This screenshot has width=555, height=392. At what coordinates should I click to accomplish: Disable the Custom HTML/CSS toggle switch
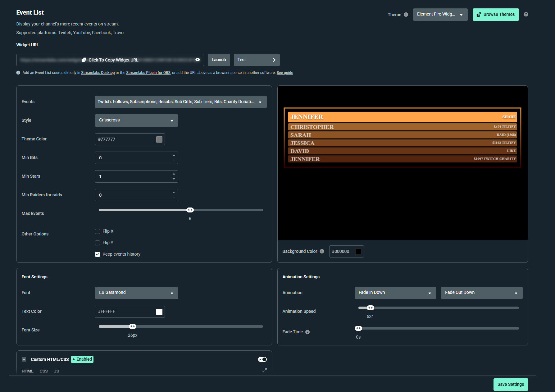tap(262, 359)
